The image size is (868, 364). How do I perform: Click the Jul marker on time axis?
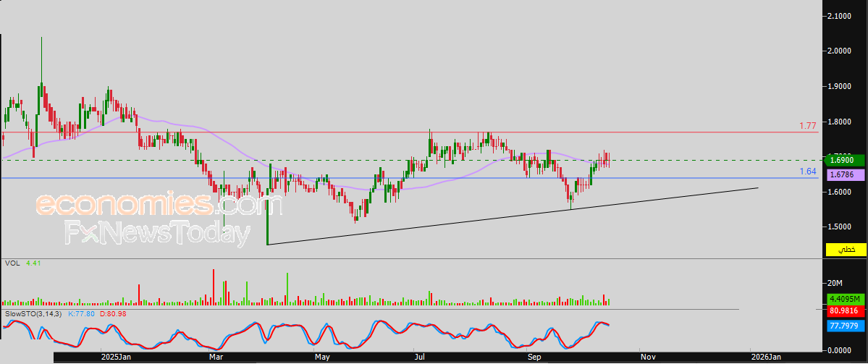tap(419, 357)
